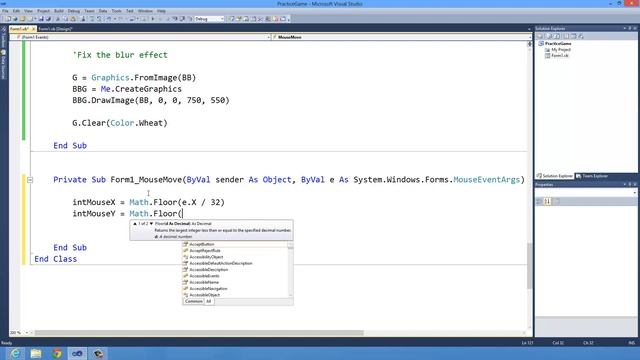Click Properties panel Alphabetical sort icon
The width and height of the screenshot is (640, 360).
tap(547, 201)
